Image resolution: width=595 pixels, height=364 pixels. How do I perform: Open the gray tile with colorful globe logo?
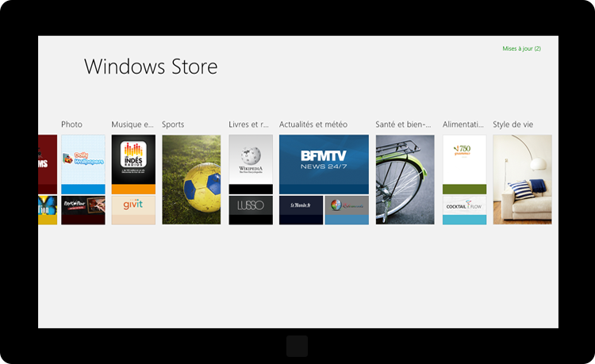347,210
